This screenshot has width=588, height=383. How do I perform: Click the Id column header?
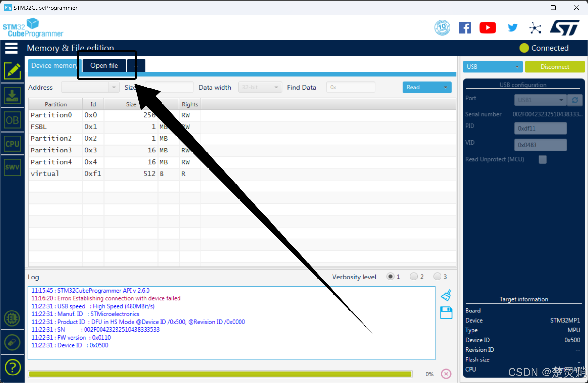coord(93,104)
